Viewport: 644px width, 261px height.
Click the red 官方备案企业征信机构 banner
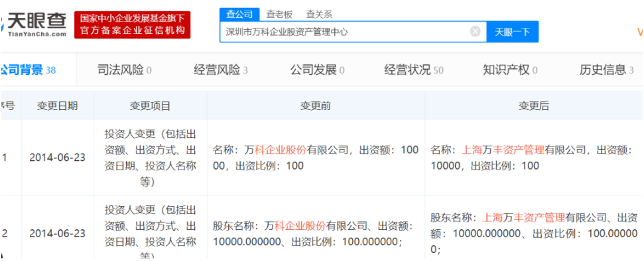coord(132,25)
